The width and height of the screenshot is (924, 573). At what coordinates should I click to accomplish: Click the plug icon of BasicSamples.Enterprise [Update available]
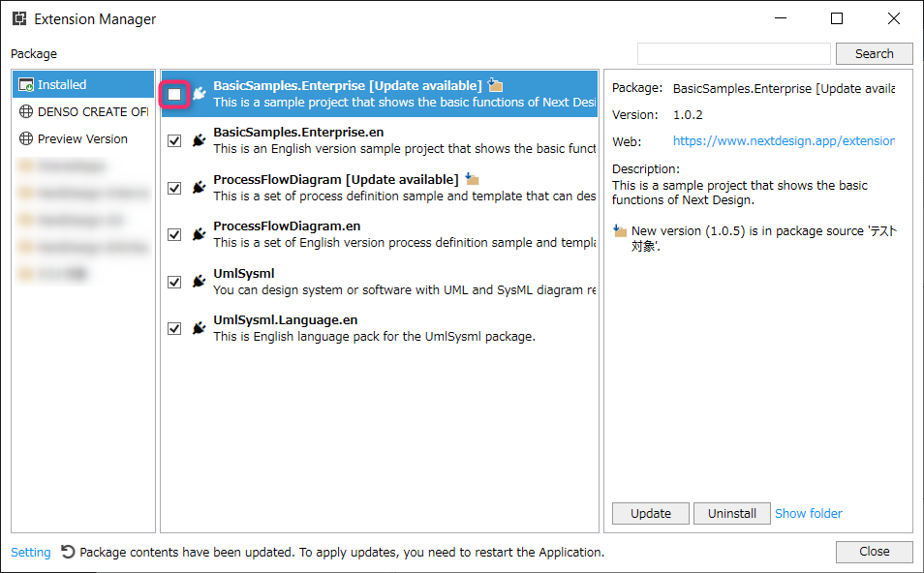[200, 93]
